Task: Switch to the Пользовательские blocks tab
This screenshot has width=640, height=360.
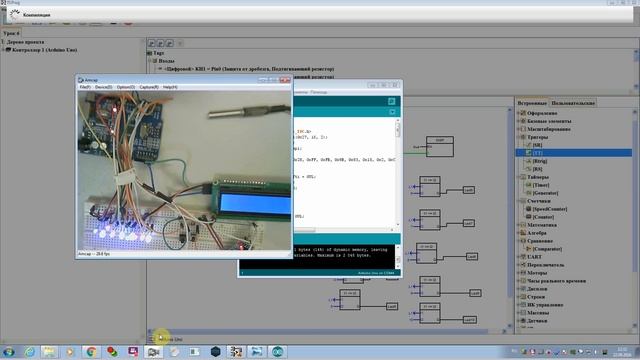Action: click(573, 103)
